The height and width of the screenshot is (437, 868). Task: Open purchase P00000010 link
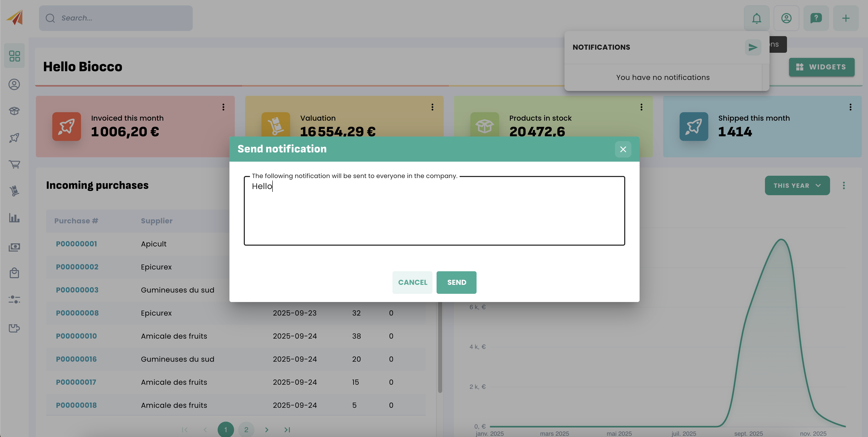coord(76,336)
